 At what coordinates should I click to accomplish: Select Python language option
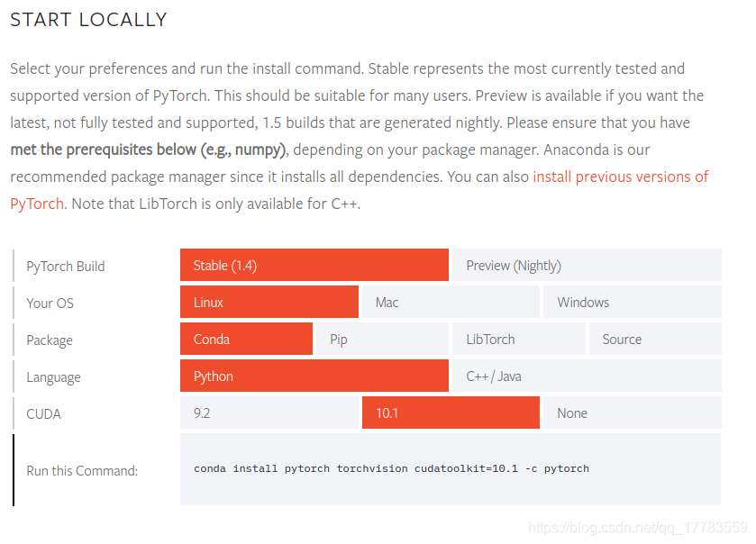314,376
